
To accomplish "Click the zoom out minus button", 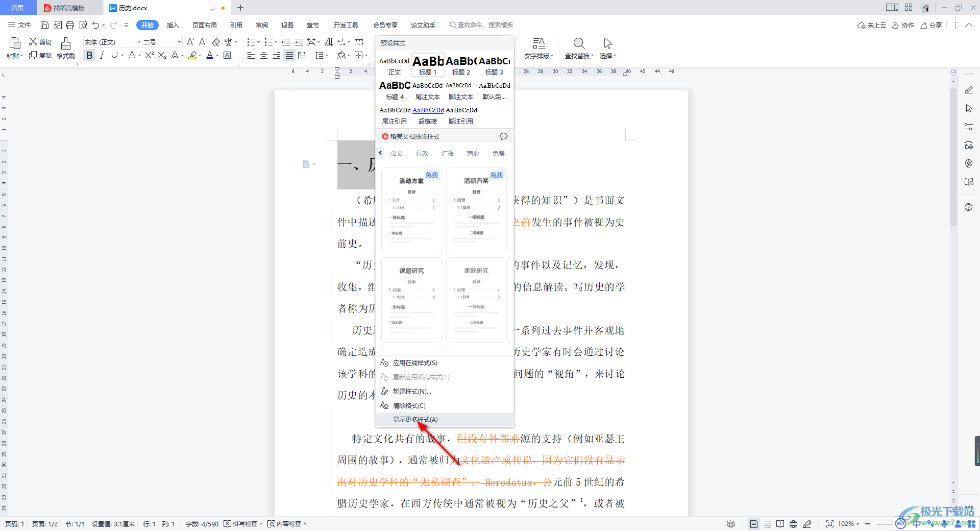I will (x=867, y=524).
